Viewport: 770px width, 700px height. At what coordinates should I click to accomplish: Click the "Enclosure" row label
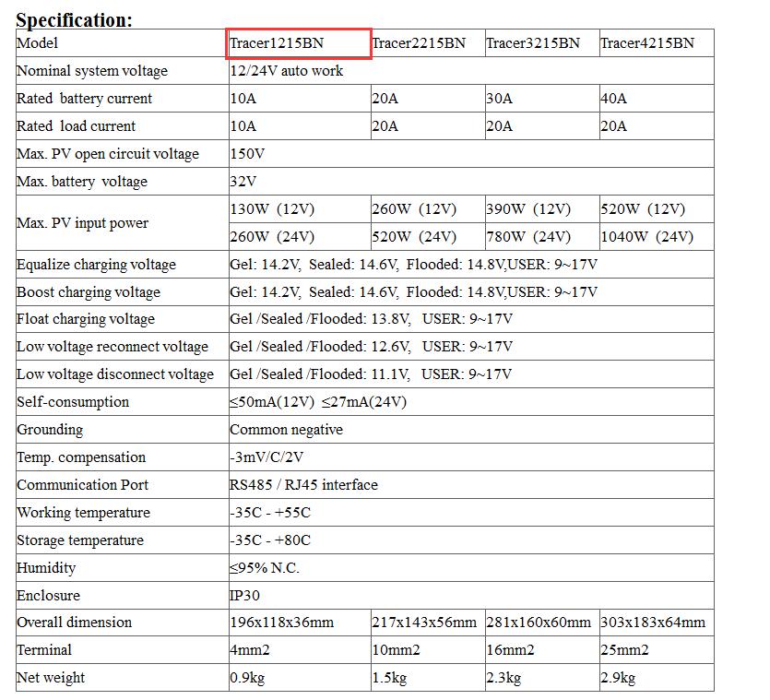point(48,596)
